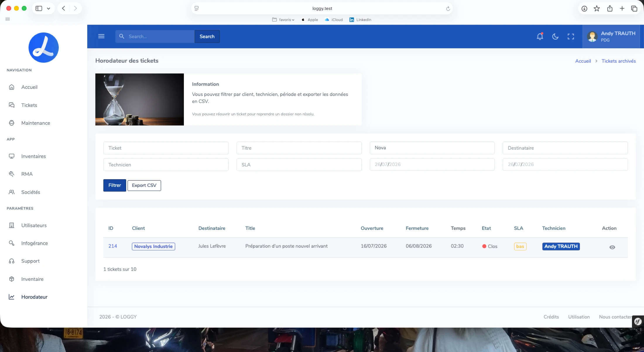Screen dimensions: 644x352
Task: Click the Export CSV button
Action: click(x=144, y=185)
